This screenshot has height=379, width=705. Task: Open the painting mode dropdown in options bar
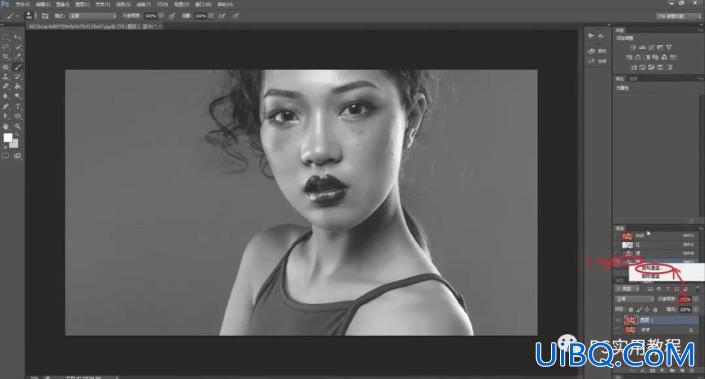point(93,16)
